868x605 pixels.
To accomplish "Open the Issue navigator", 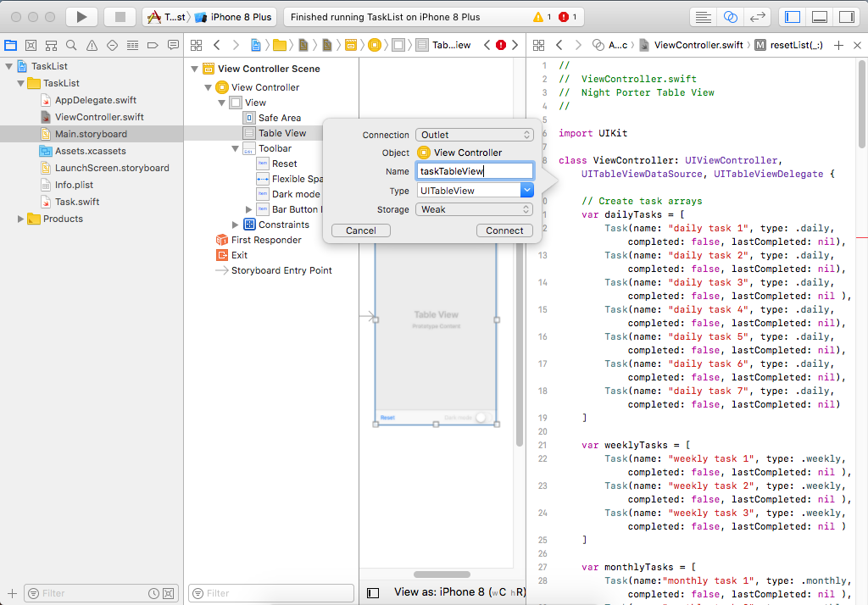I will point(92,45).
